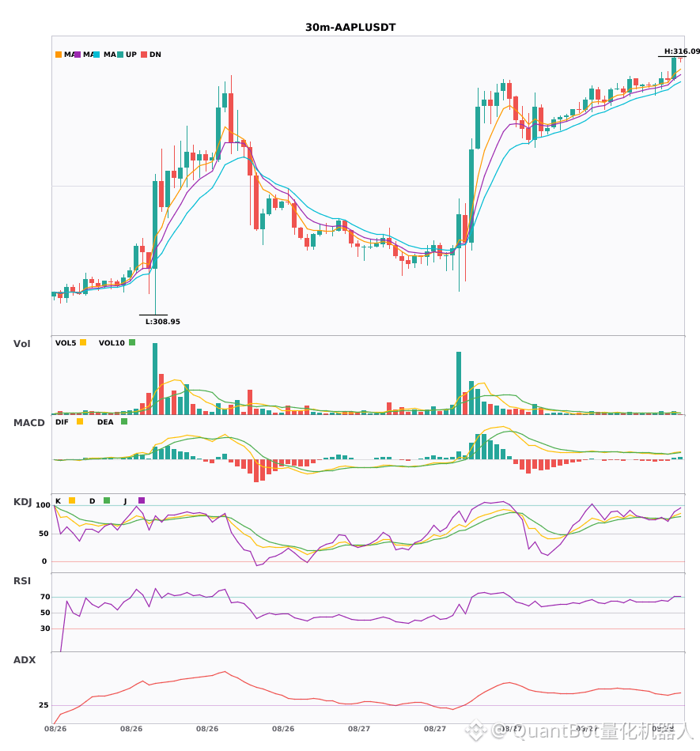Click the 100 axis value in KDJ panel
Viewport: 700px width, 751px height.
click(x=44, y=505)
